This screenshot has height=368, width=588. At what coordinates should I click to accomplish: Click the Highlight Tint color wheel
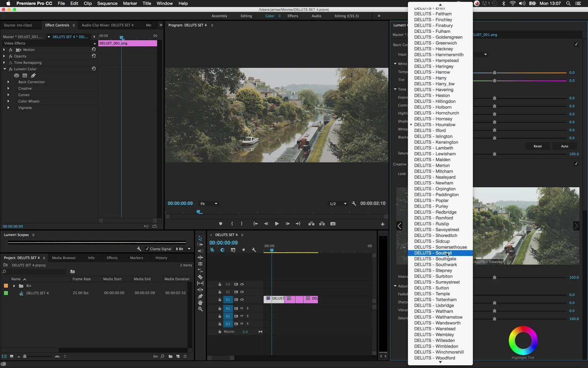click(x=523, y=340)
